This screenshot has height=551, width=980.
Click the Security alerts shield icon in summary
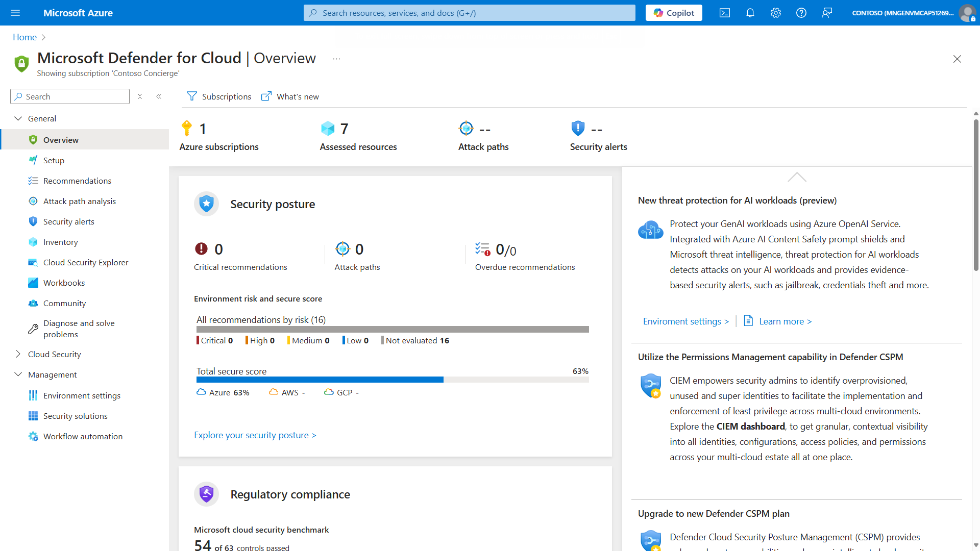tap(578, 128)
